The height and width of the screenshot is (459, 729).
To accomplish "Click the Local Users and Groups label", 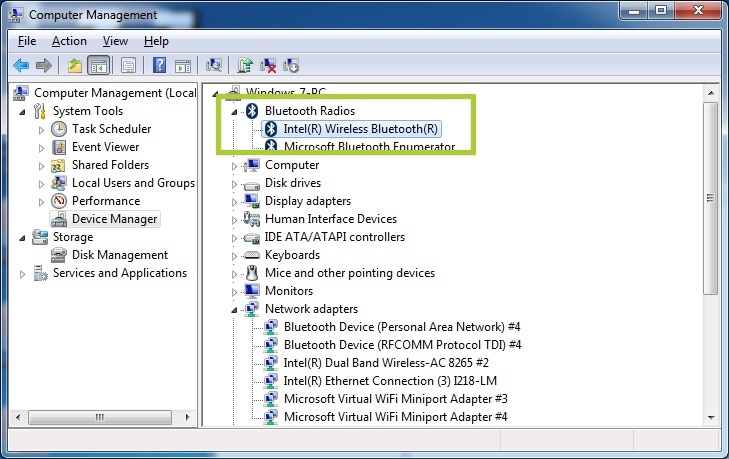I will (x=133, y=183).
